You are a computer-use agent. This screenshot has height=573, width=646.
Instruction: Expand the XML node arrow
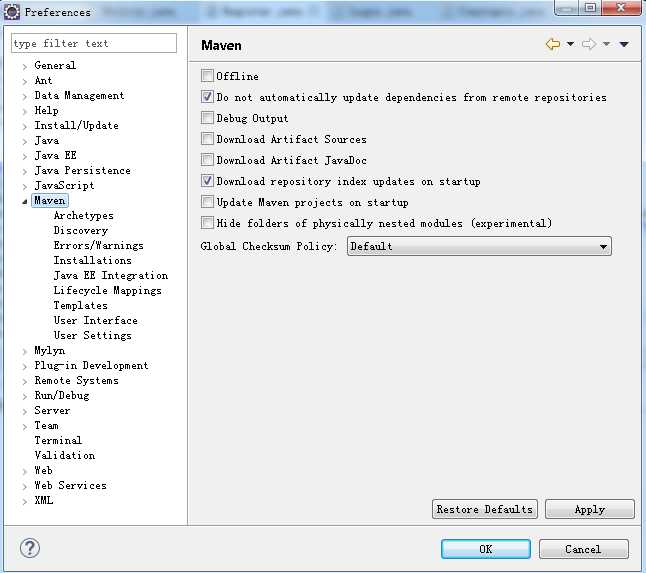pos(25,501)
